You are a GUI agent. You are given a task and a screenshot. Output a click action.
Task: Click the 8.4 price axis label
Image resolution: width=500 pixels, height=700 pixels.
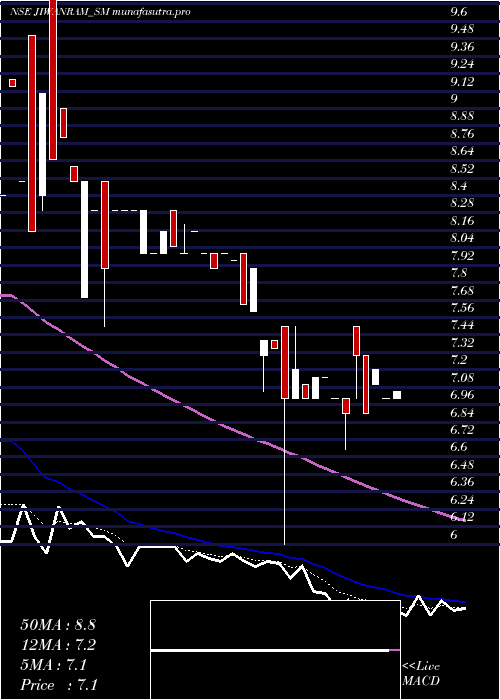click(458, 186)
